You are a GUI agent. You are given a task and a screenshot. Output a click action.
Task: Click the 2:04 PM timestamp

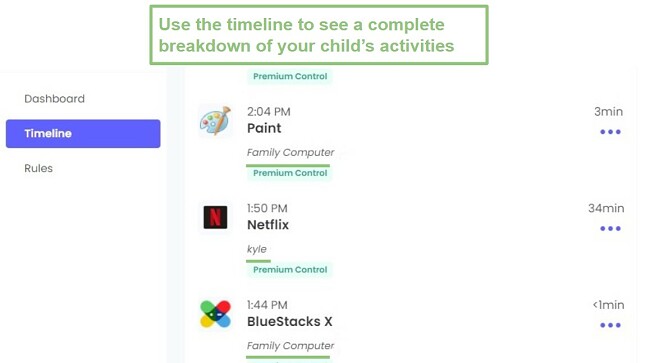pyautogui.click(x=269, y=111)
